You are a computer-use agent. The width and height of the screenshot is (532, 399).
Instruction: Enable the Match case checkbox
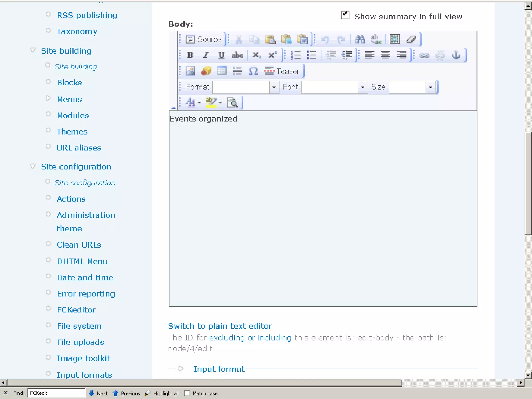coord(187,393)
